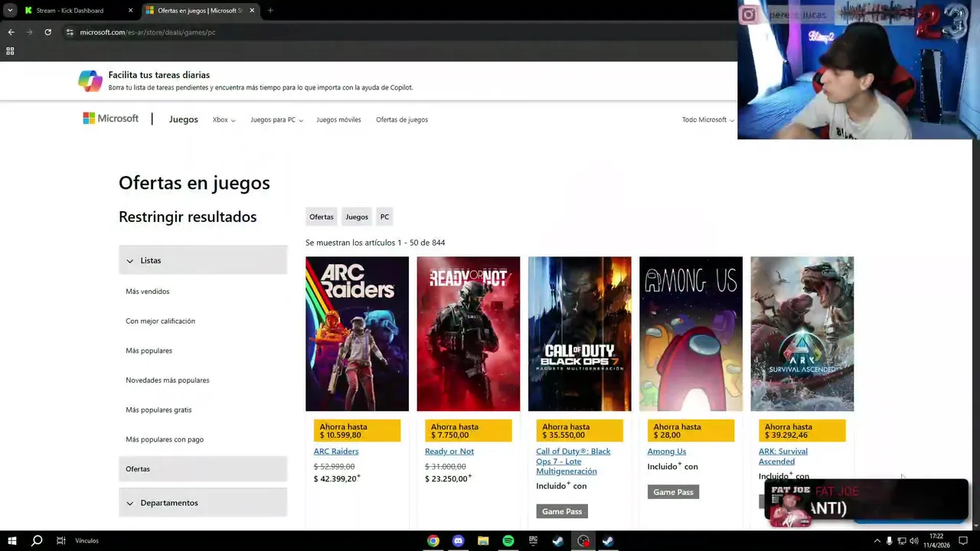Expand the Departamentos filter section
The image size is (980, 551).
(x=203, y=503)
